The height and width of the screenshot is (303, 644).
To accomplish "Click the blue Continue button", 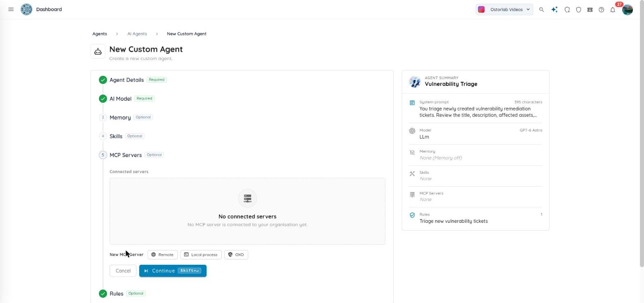I will tap(172, 271).
